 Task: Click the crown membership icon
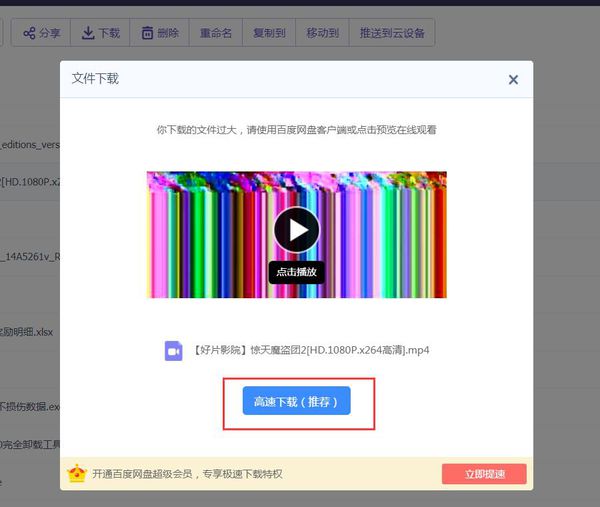tap(77, 473)
